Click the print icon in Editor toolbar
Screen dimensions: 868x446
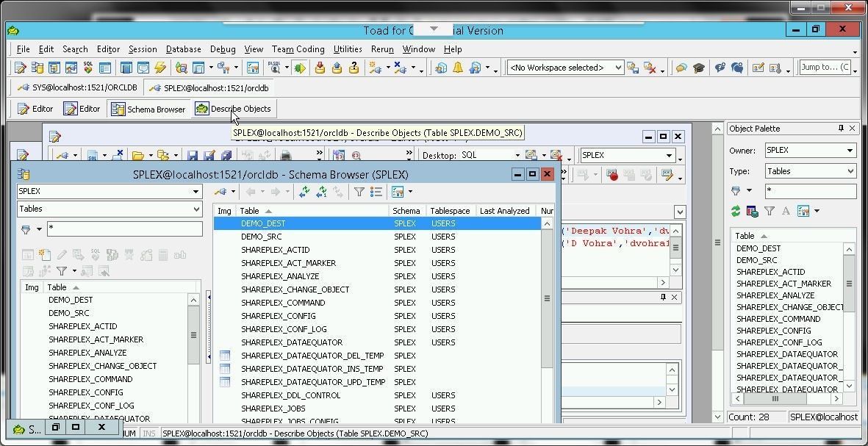(x=284, y=156)
